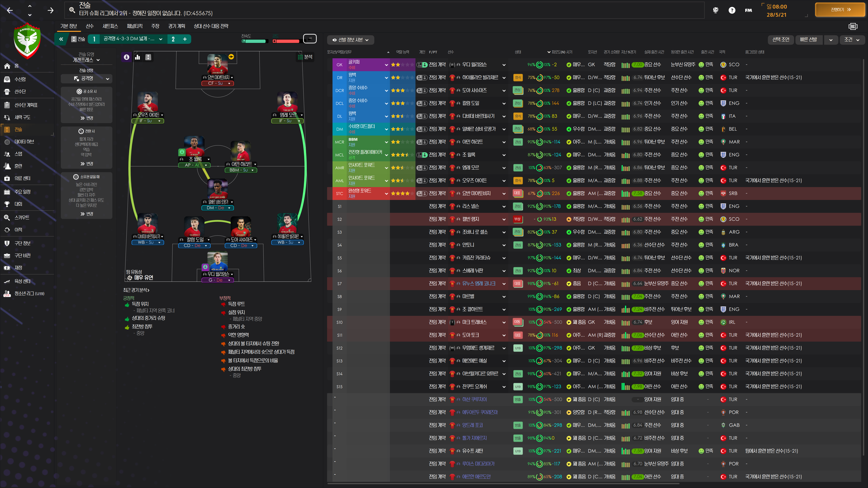Click the search field at top

pos(384,10)
